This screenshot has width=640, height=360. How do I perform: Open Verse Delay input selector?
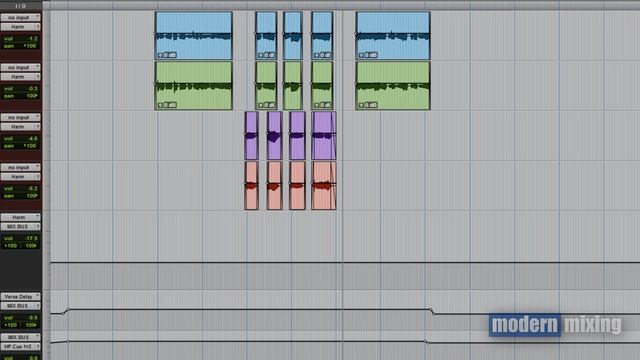(x=20, y=296)
